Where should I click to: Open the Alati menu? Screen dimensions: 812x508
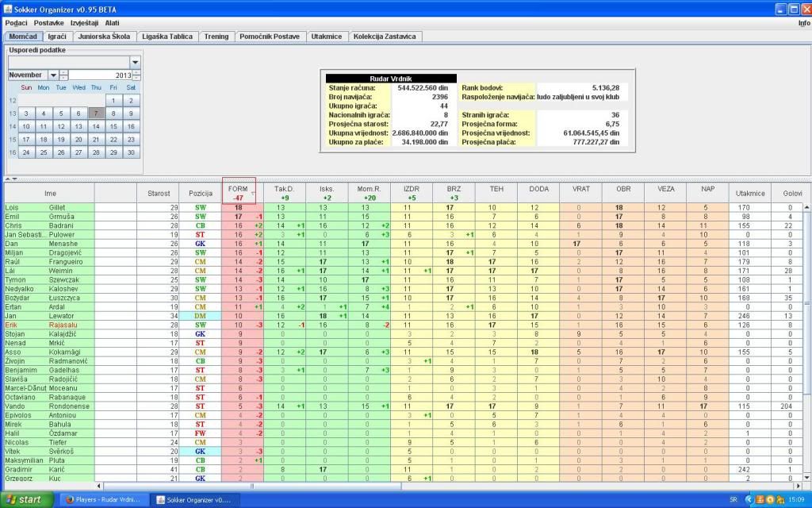click(x=113, y=23)
